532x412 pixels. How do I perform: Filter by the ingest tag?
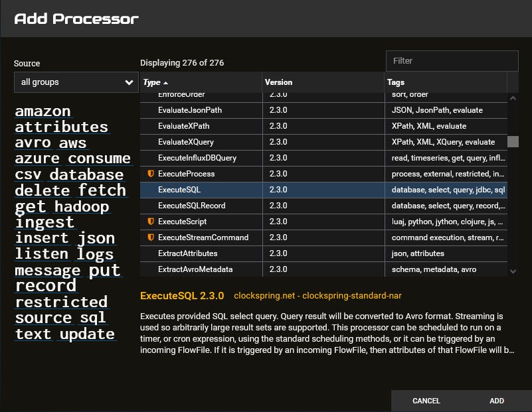(44, 223)
